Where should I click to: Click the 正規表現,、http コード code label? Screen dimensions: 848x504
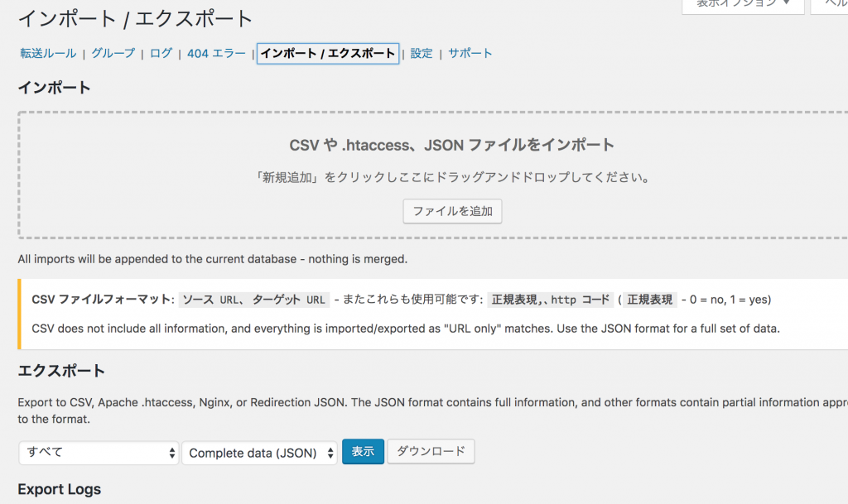551,300
